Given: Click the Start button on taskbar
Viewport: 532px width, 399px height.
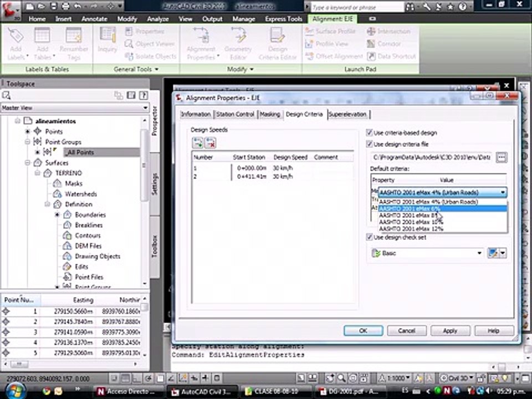Looking at the screenshot, I should (15, 390).
